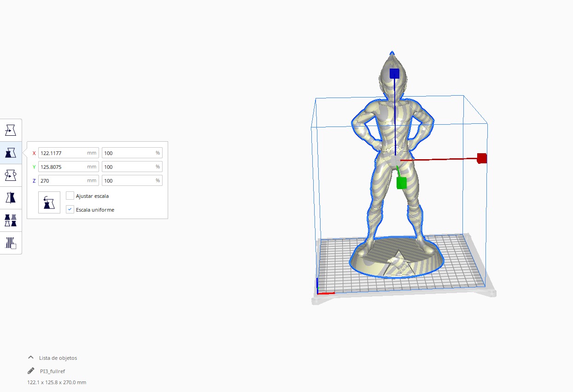Click the green Y-axis scale handle
573x392 pixels.
click(x=402, y=183)
